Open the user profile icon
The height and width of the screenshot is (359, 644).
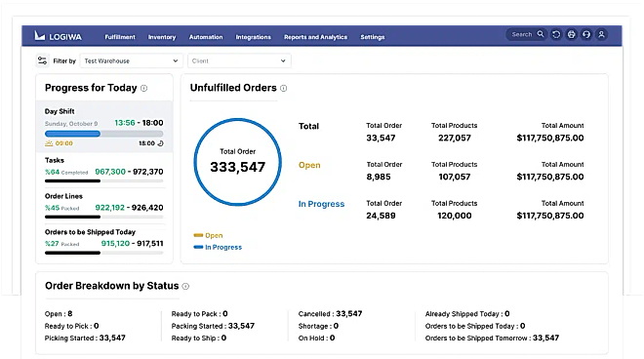601,34
